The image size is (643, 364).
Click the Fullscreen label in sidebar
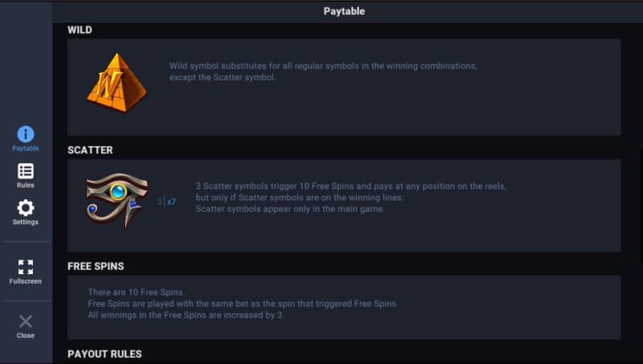point(26,281)
